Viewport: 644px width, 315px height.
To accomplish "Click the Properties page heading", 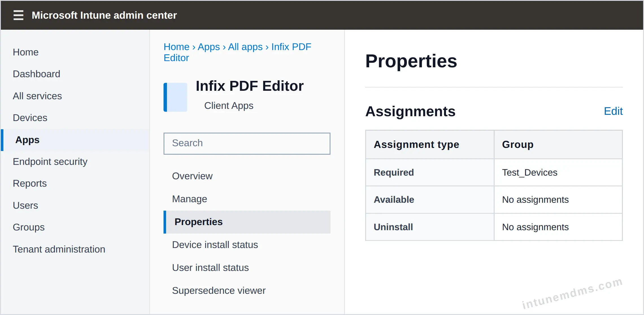I will pyautogui.click(x=411, y=61).
